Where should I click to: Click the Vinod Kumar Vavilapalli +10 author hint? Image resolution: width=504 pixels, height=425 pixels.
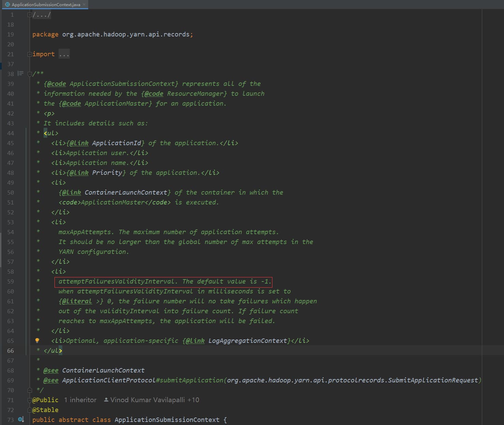[152, 400]
